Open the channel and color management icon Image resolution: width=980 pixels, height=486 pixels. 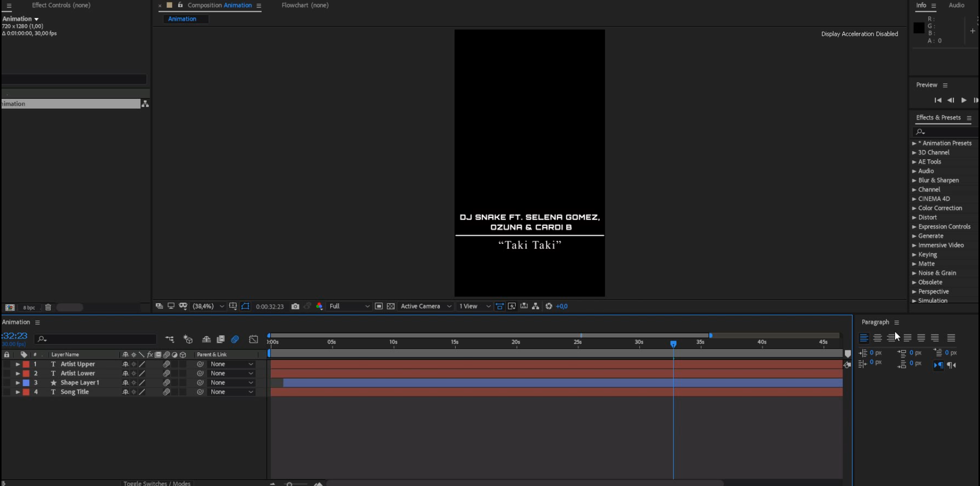tap(319, 306)
